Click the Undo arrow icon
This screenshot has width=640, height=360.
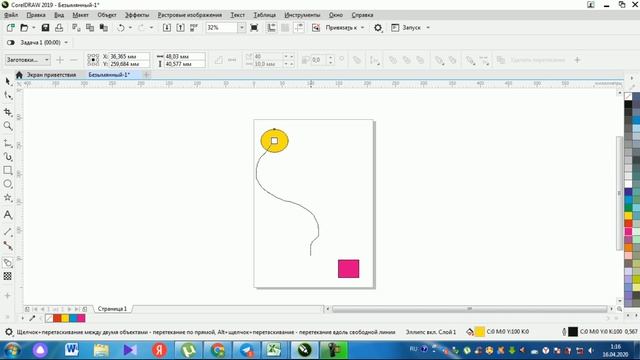tap(121, 27)
